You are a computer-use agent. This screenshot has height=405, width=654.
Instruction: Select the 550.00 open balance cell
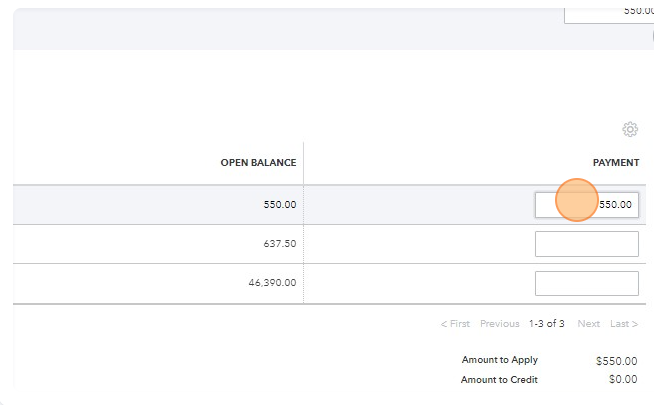[x=279, y=205]
